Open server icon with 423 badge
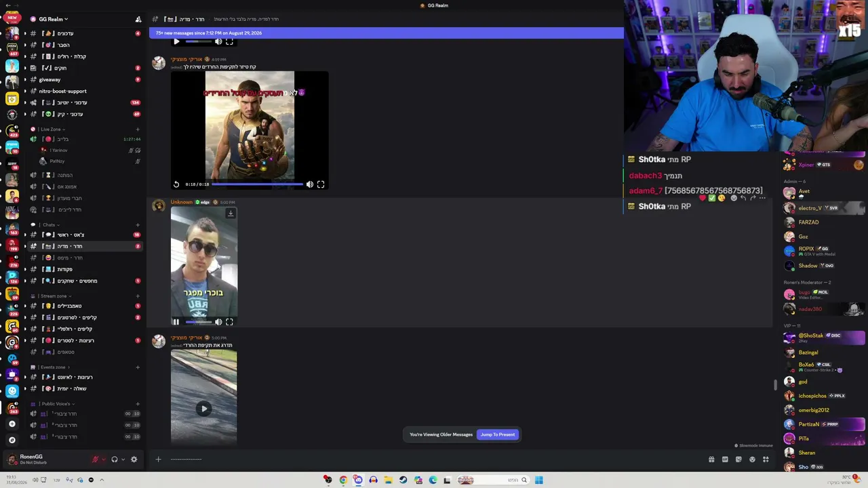 point(12,131)
